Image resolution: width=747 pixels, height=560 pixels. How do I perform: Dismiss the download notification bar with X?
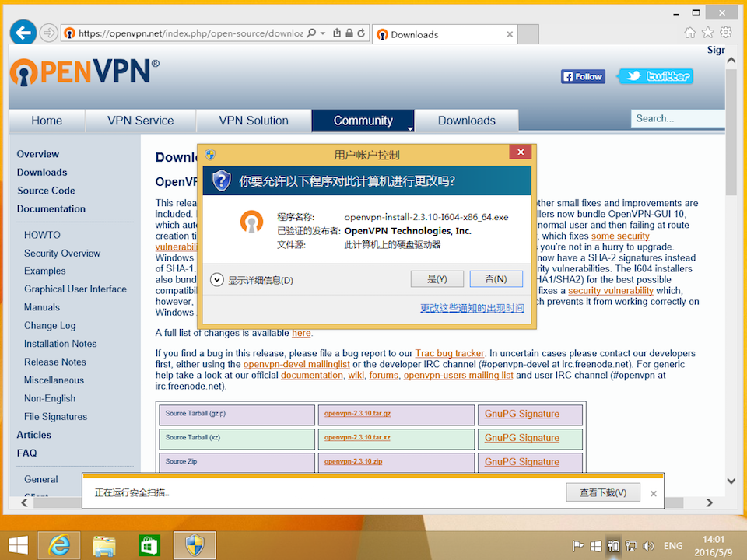pos(654,494)
